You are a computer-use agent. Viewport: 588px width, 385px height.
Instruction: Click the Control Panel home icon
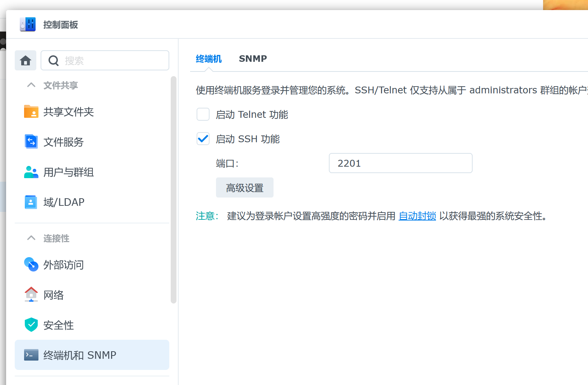point(26,60)
